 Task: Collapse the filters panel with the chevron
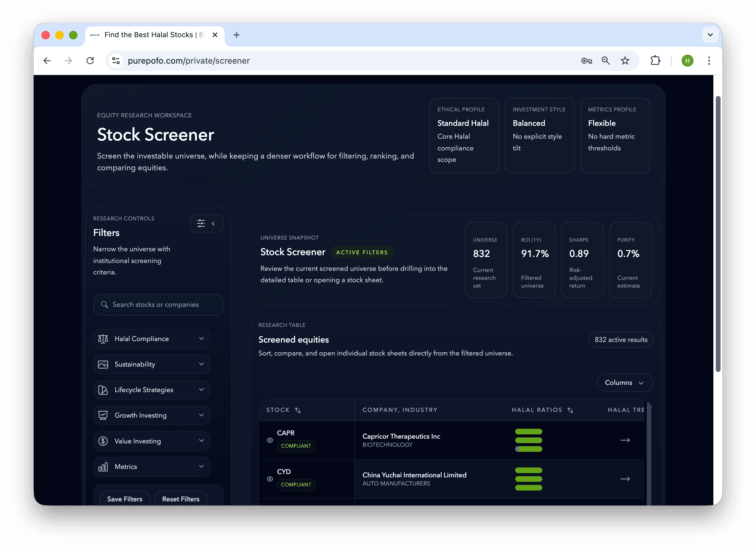213,223
